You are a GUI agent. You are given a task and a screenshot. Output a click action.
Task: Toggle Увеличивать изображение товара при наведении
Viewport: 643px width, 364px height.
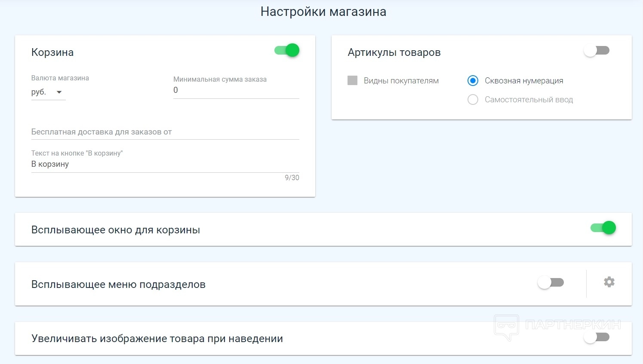click(x=596, y=337)
